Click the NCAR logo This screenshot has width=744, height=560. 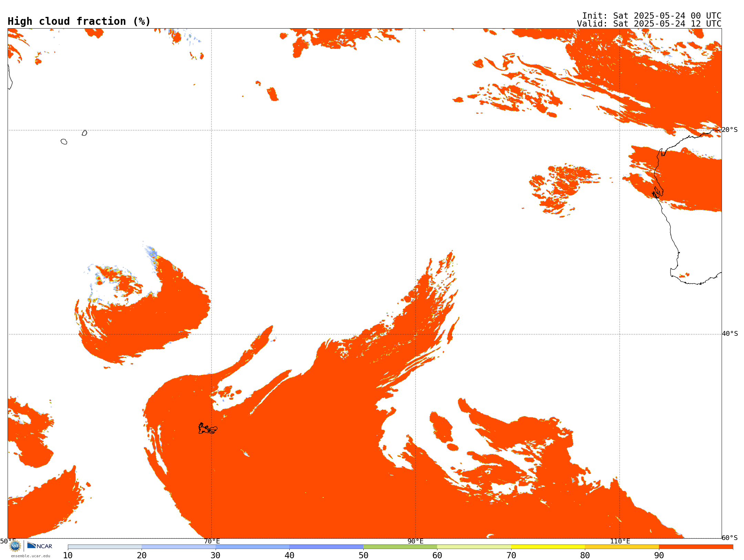[40, 546]
